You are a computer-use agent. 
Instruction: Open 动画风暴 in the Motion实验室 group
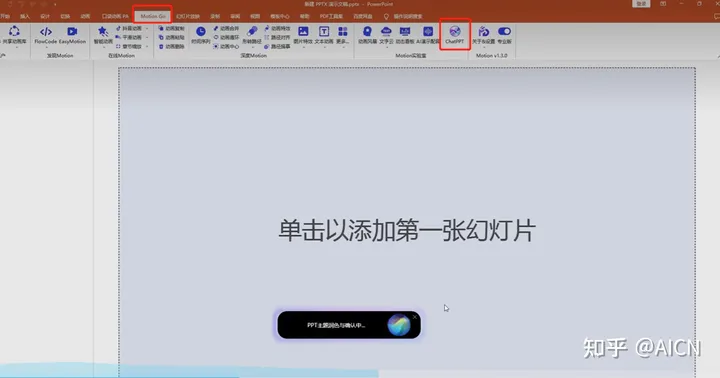click(367, 35)
